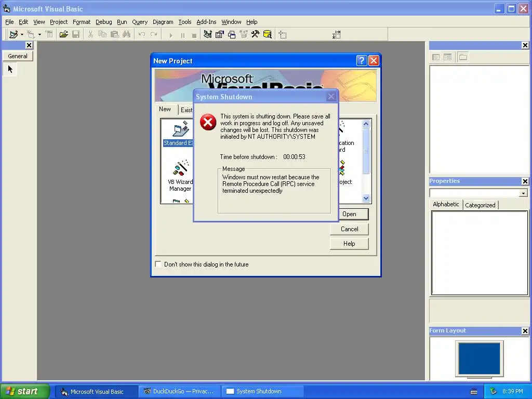
Task: Click the Toolbox hammer-and-wrench icon
Action: pyautogui.click(x=255, y=34)
